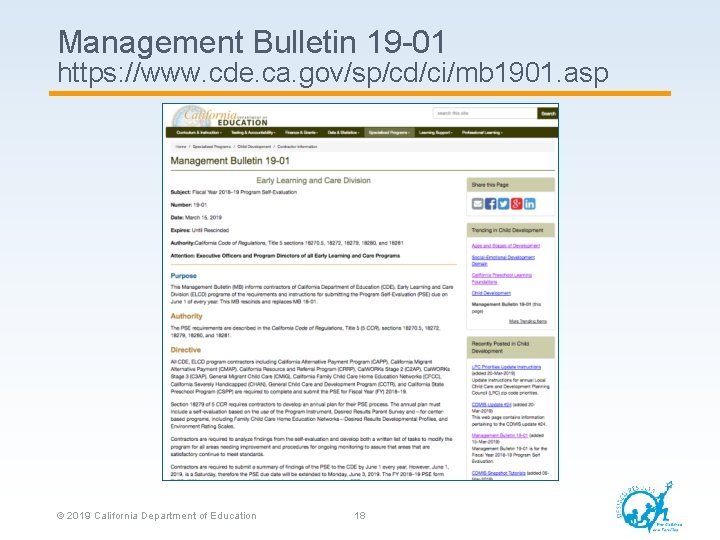This screenshot has height=540, width=720.
Task: Click Share this Page panel header
Action: 511,185
